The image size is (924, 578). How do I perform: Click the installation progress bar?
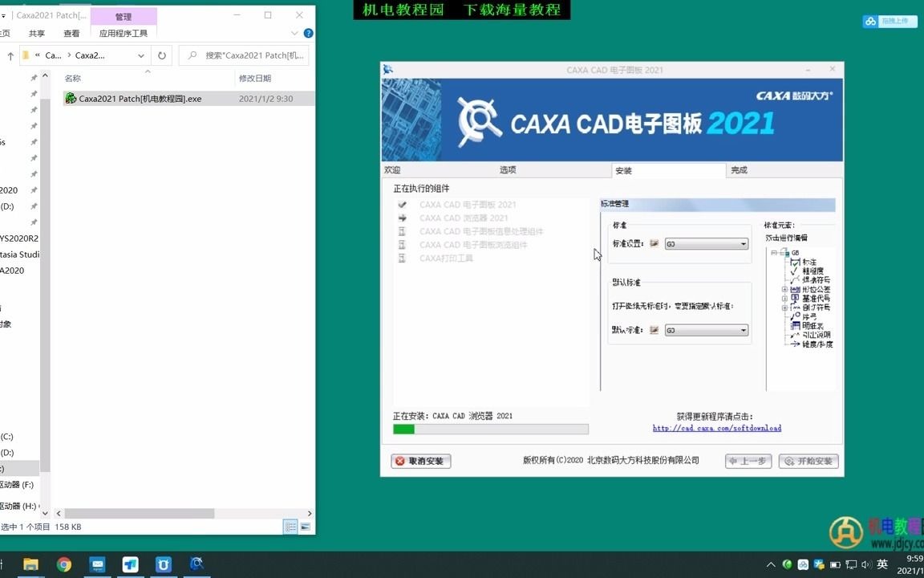coord(492,429)
